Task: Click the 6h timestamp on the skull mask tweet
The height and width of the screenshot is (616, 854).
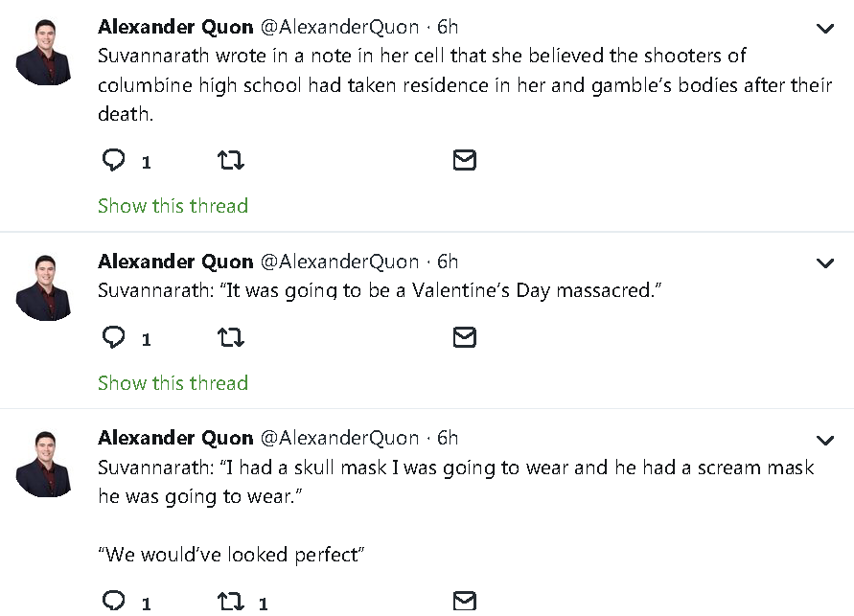Action: [x=448, y=439]
